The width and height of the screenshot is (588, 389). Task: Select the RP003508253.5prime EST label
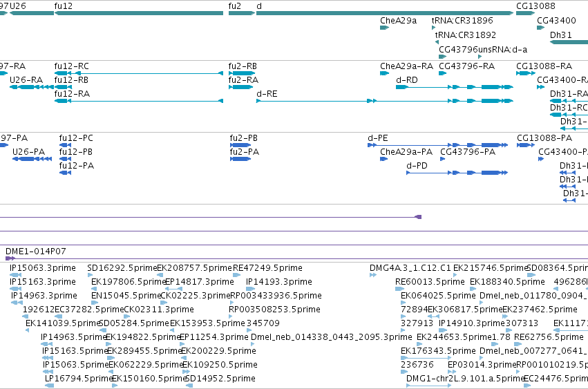pyautogui.click(x=274, y=310)
